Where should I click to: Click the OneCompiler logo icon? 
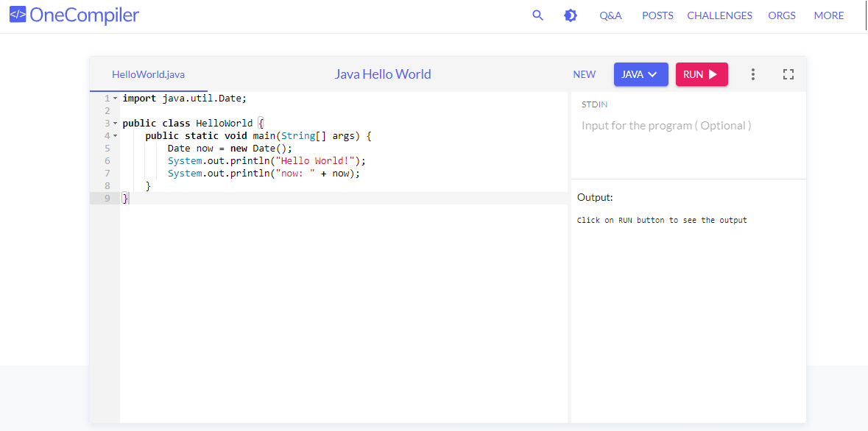(18, 15)
